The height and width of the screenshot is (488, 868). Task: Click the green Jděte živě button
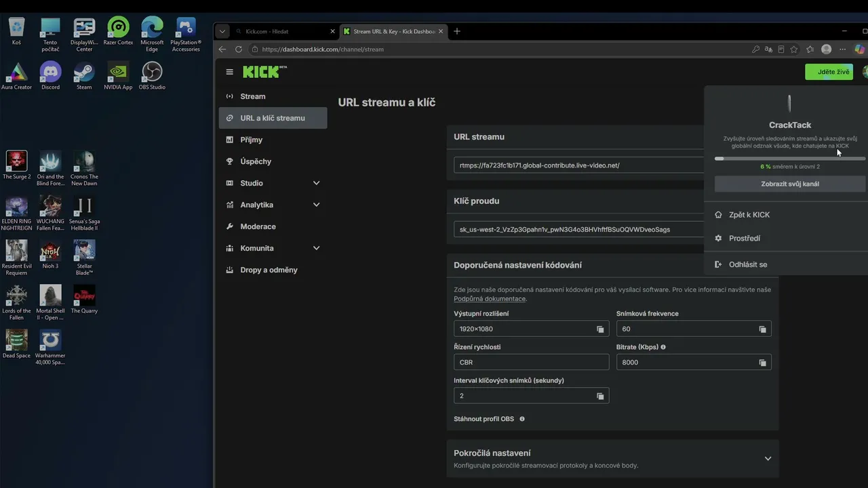(x=829, y=72)
